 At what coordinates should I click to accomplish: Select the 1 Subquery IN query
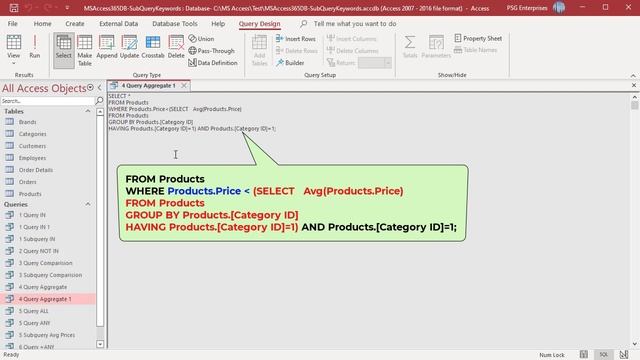click(37, 239)
